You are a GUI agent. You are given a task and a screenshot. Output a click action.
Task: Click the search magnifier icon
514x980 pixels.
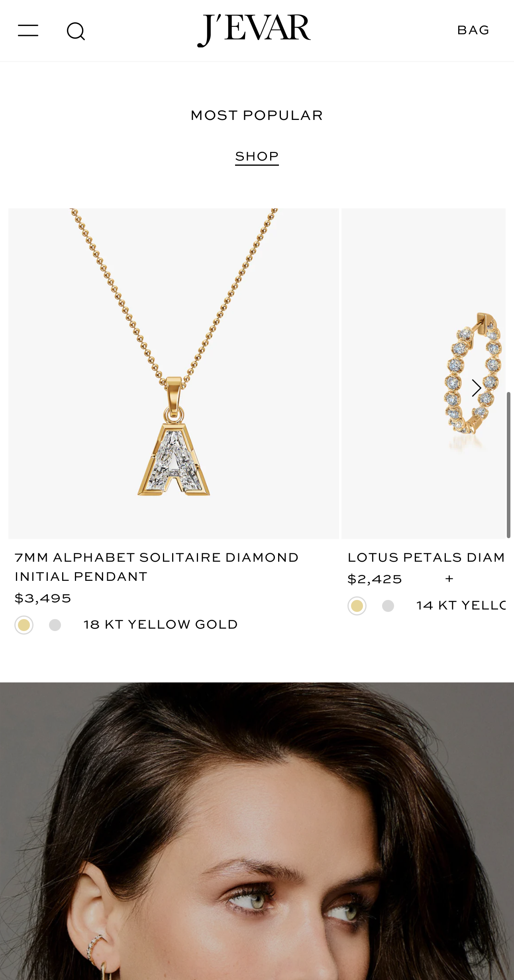(76, 31)
